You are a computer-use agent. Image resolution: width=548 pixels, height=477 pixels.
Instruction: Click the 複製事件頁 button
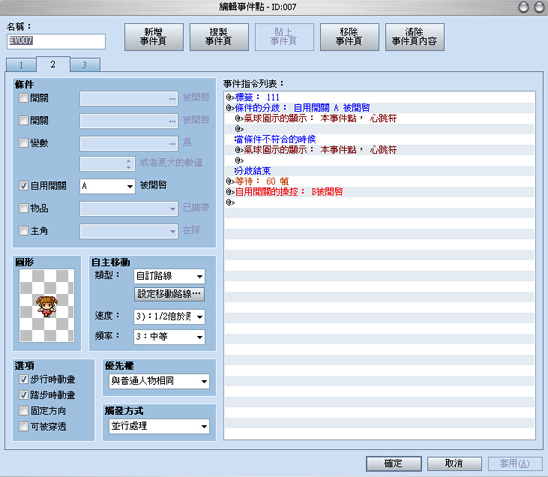219,37
